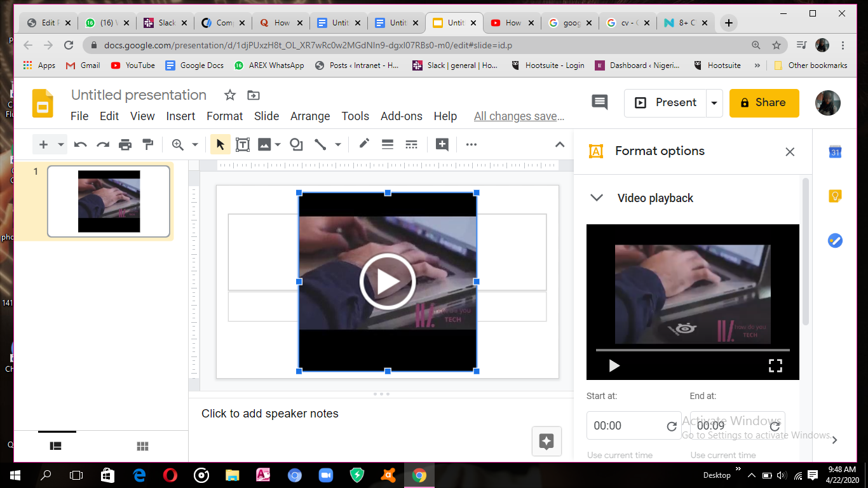Screen dimensions: 868x488
Task: Open the zoom level dropdown arrow
Action: (195, 145)
